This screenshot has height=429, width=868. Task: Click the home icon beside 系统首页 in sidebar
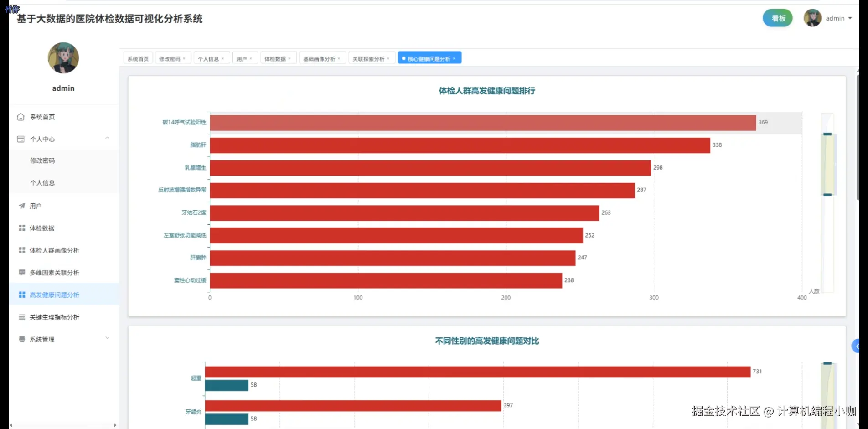(21, 117)
